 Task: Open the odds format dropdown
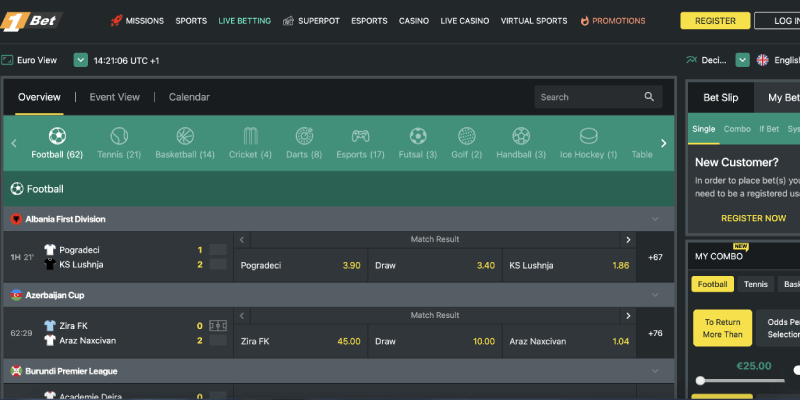click(x=742, y=60)
